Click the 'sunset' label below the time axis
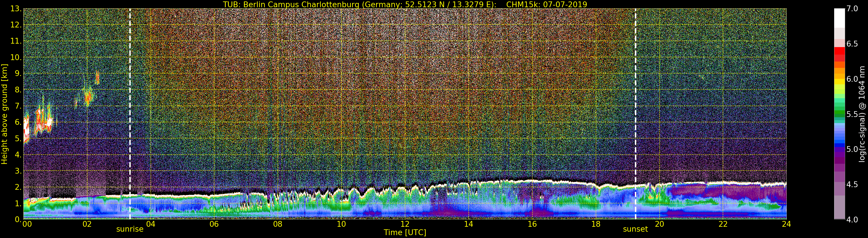Image resolution: width=868 pixels, height=238 pixels. coord(635,229)
